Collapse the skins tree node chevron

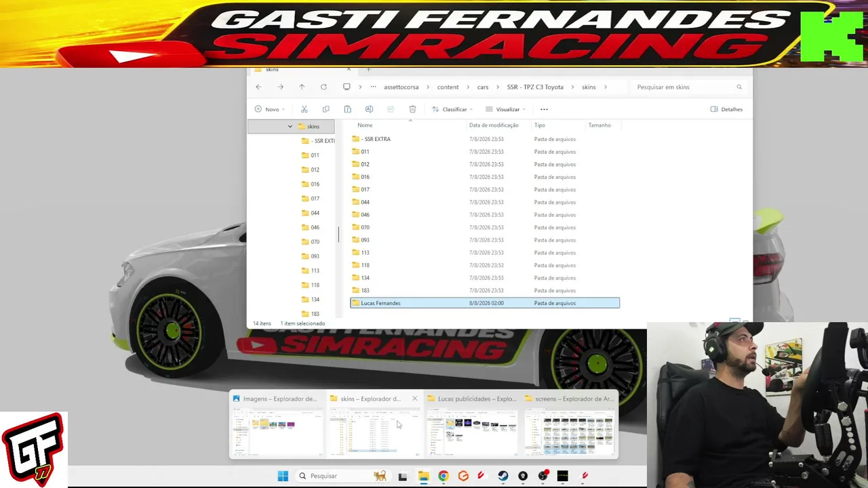(290, 127)
